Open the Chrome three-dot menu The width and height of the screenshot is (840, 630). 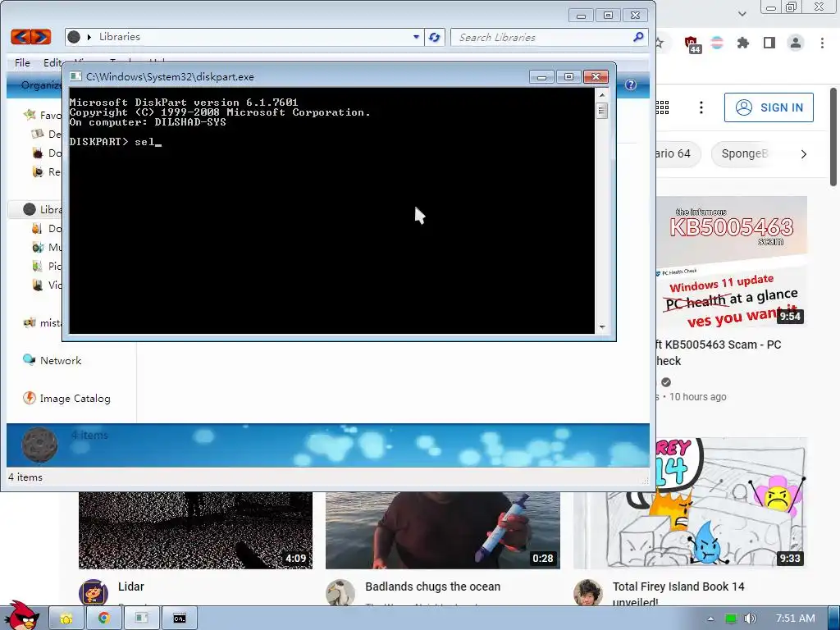click(x=822, y=43)
